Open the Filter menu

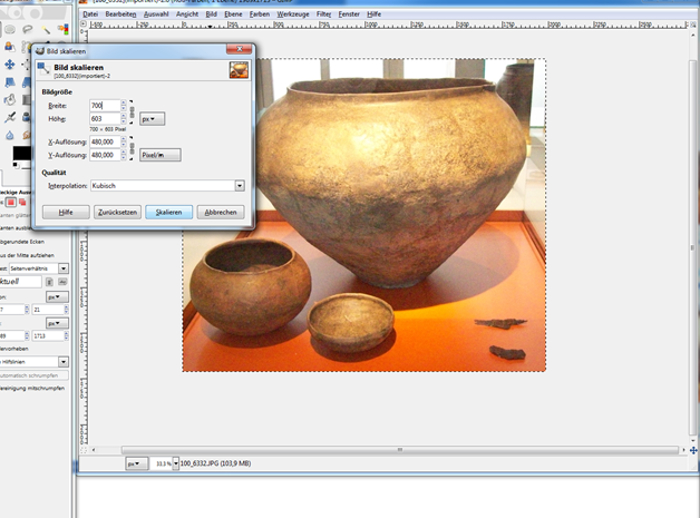pyautogui.click(x=324, y=15)
